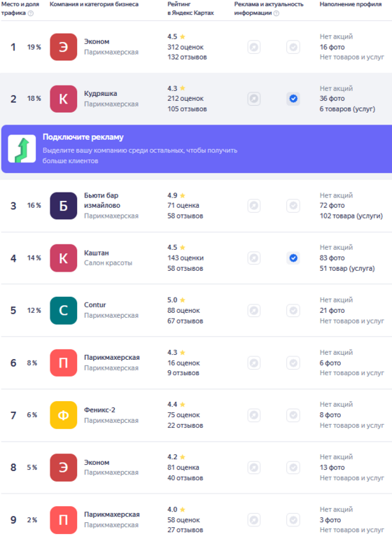Open Бьюти бар измайлово dark Б logo
This screenshot has height=539, width=392.
tap(63, 206)
